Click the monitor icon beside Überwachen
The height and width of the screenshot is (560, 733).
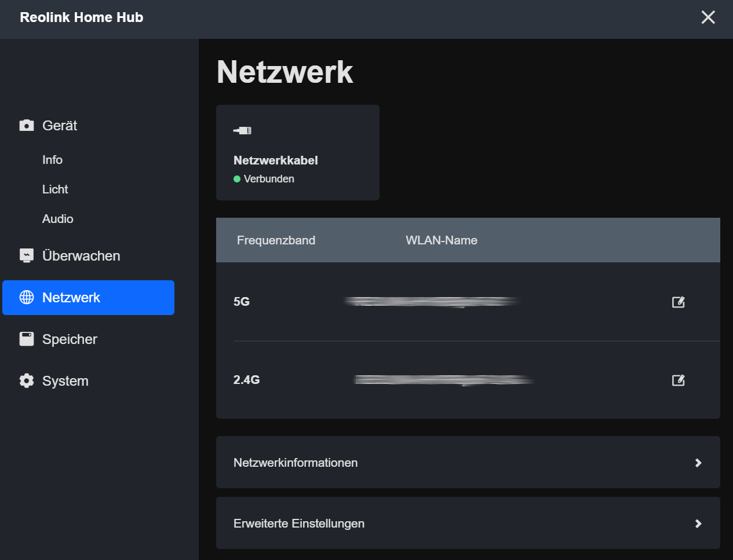[27, 255]
